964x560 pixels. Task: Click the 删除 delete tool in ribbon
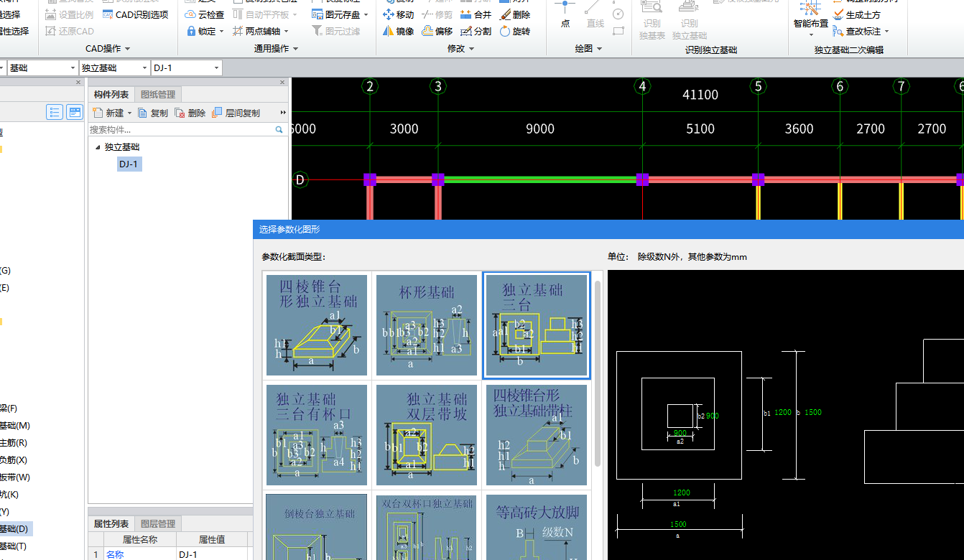tap(515, 14)
